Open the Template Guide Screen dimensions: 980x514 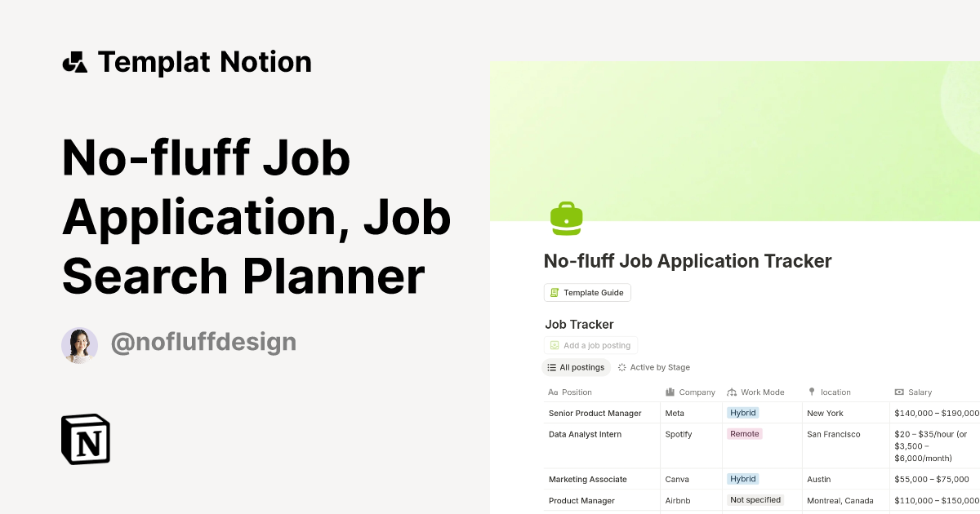coord(587,292)
